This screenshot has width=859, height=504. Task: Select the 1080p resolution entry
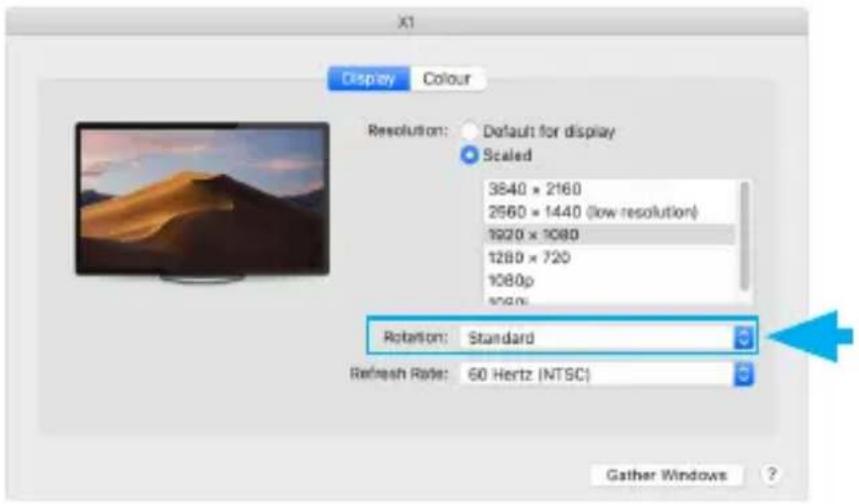609,280
